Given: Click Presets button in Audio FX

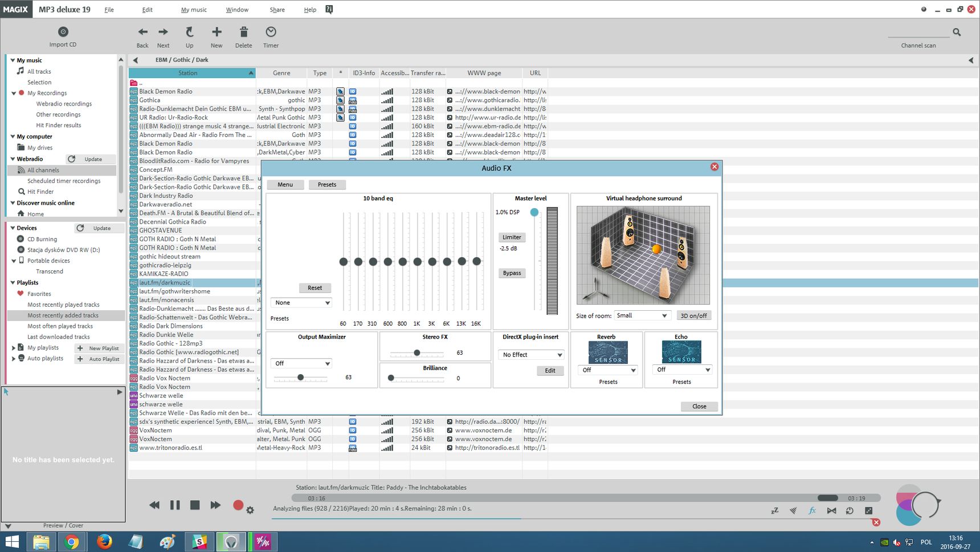Looking at the screenshot, I should 327,185.
